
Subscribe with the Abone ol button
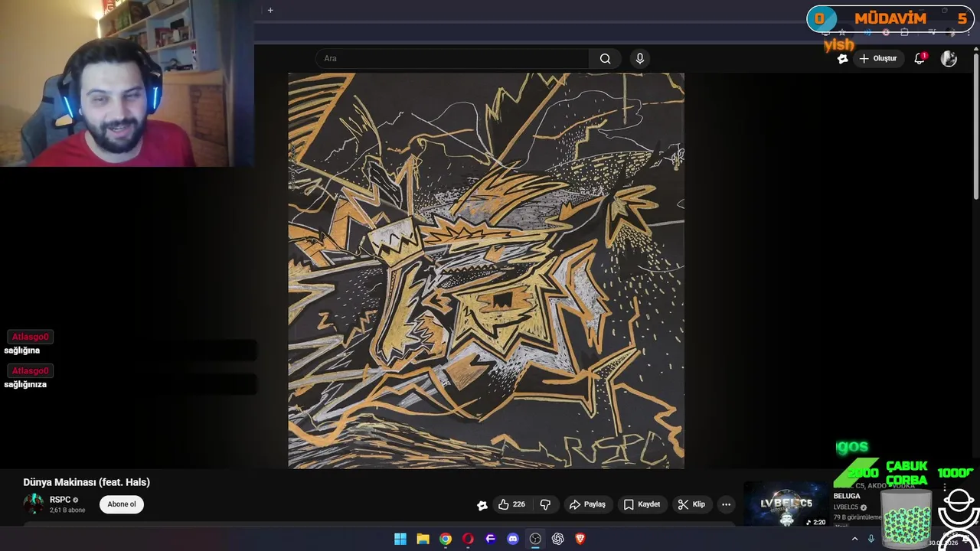[x=122, y=504]
